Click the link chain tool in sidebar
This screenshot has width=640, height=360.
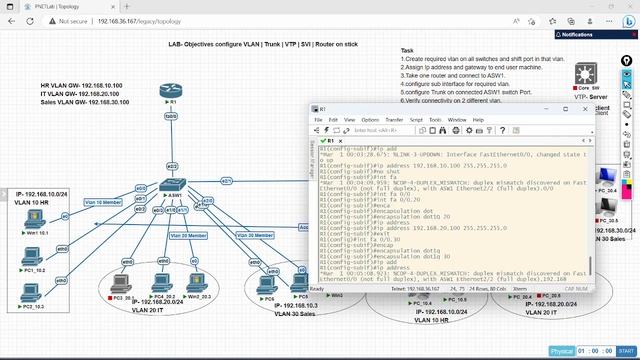point(627,134)
